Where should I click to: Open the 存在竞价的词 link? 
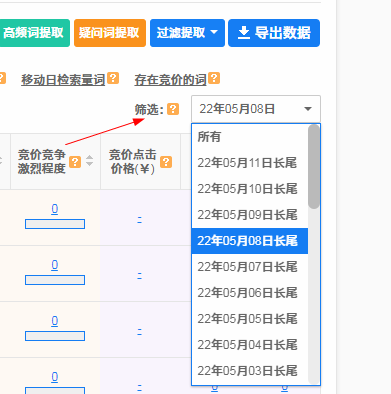pyautogui.click(x=170, y=80)
